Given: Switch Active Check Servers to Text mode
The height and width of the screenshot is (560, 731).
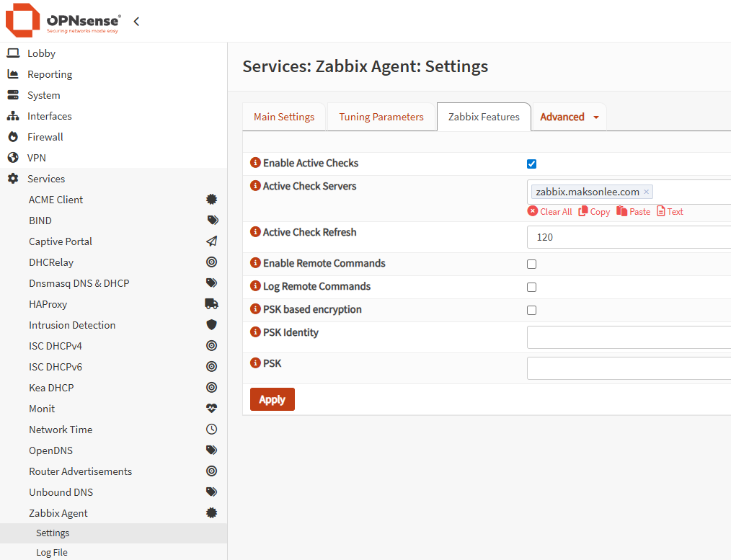Looking at the screenshot, I should coord(670,211).
